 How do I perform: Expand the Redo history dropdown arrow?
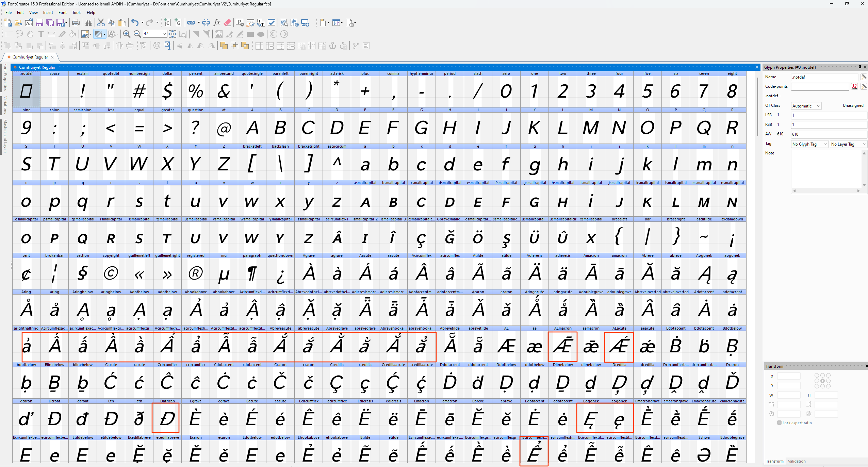(x=157, y=23)
